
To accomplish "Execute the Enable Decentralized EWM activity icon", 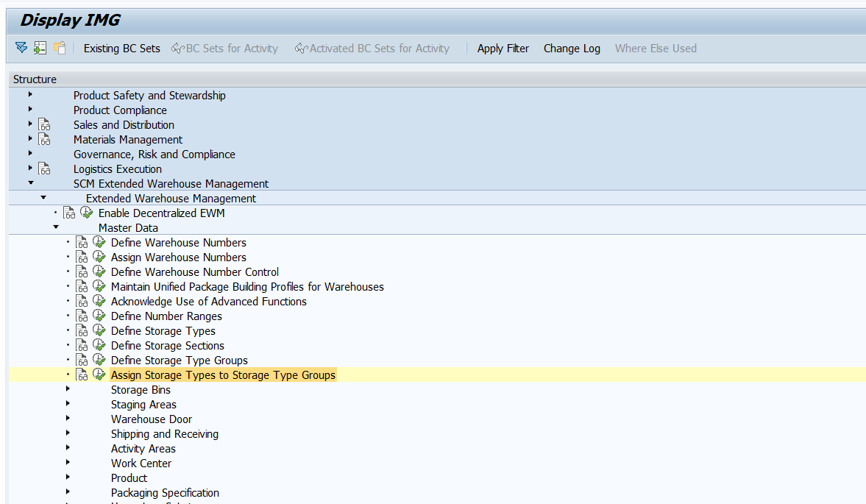I will pyautogui.click(x=87, y=213).
